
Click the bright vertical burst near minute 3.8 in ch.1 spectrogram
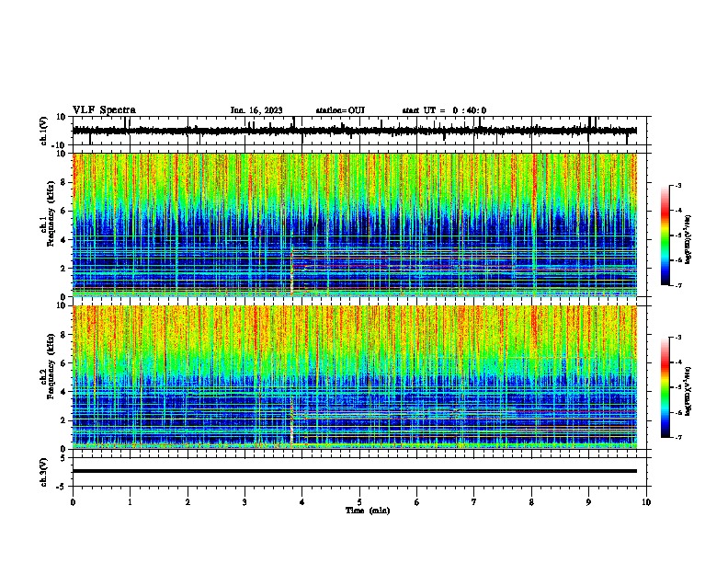click(292, 273)
